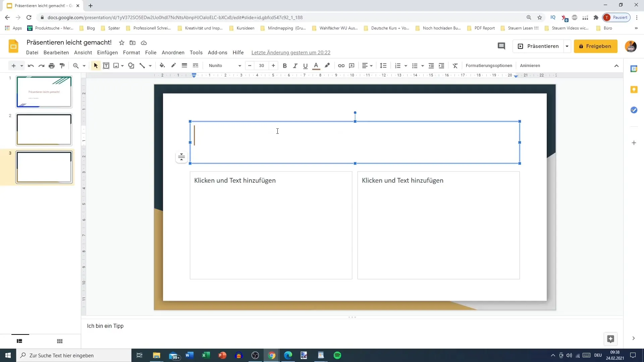
Task: Toggle underline formatting
Action: pos(305,66)
